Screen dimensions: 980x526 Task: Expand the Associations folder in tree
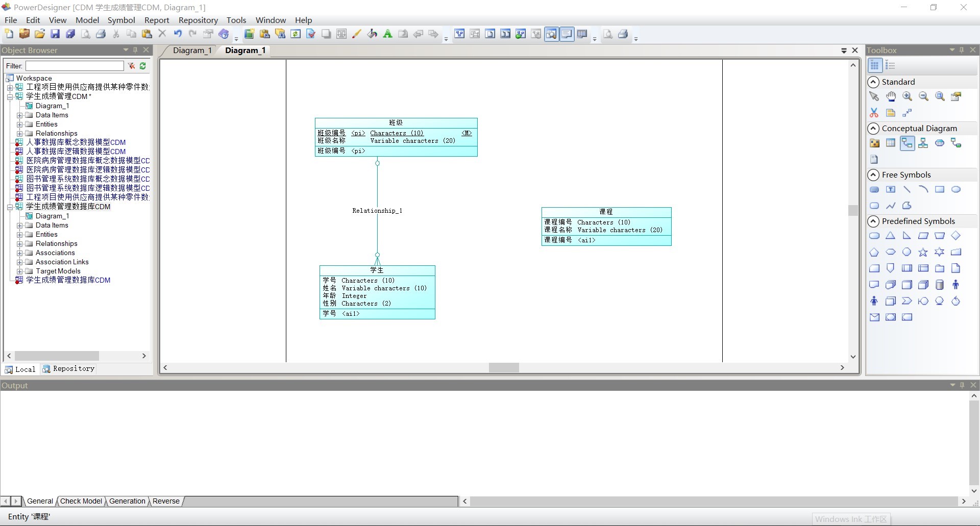[19, 253]
